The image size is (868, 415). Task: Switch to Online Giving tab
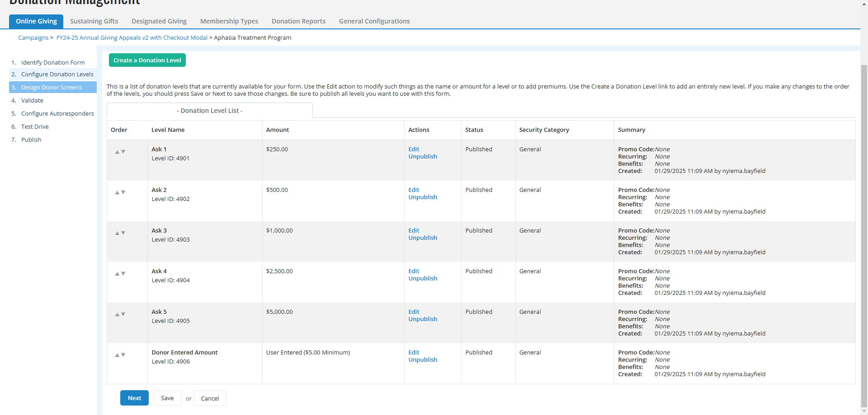point(36,21)
